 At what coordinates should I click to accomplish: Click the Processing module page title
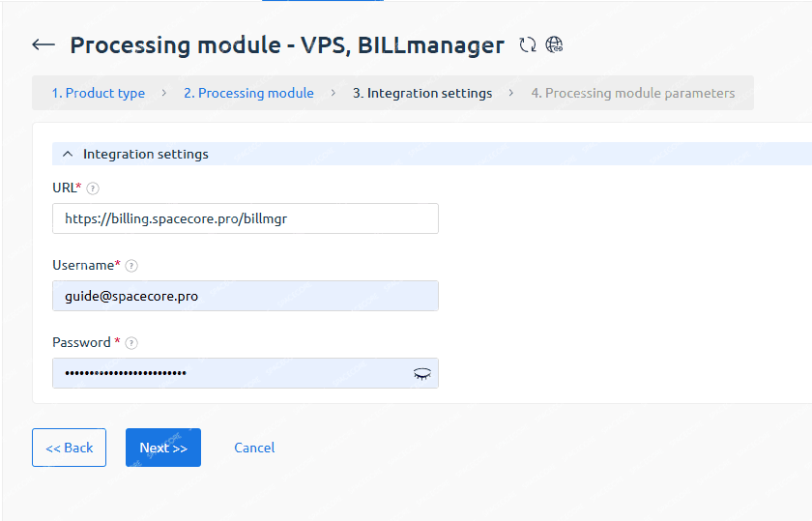click(x=287, y=44)
